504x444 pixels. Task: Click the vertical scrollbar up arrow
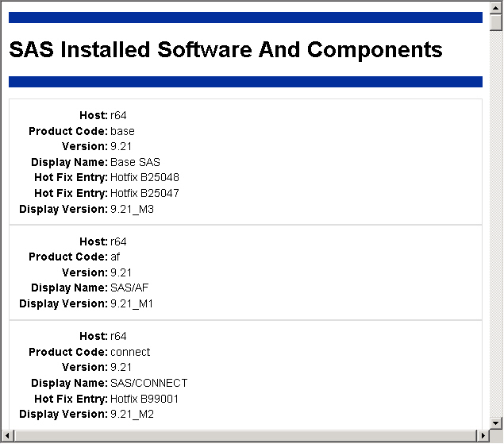497,6
